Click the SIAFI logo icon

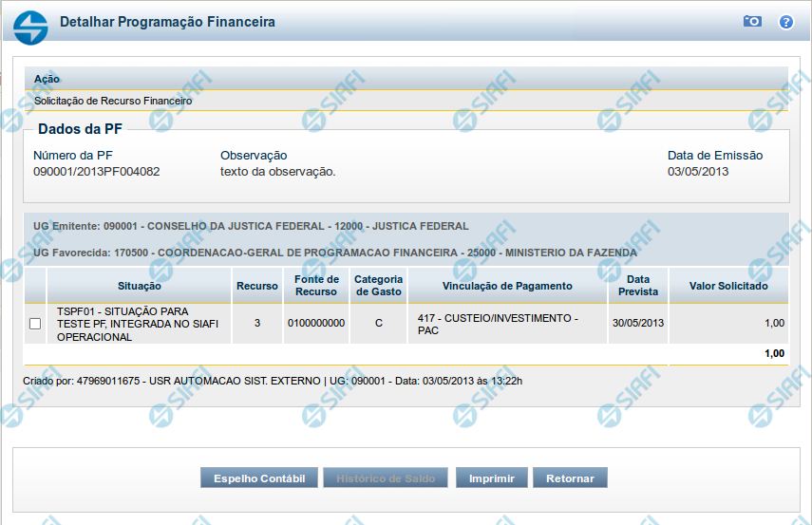pyautogui.click(x=30, y=24)
